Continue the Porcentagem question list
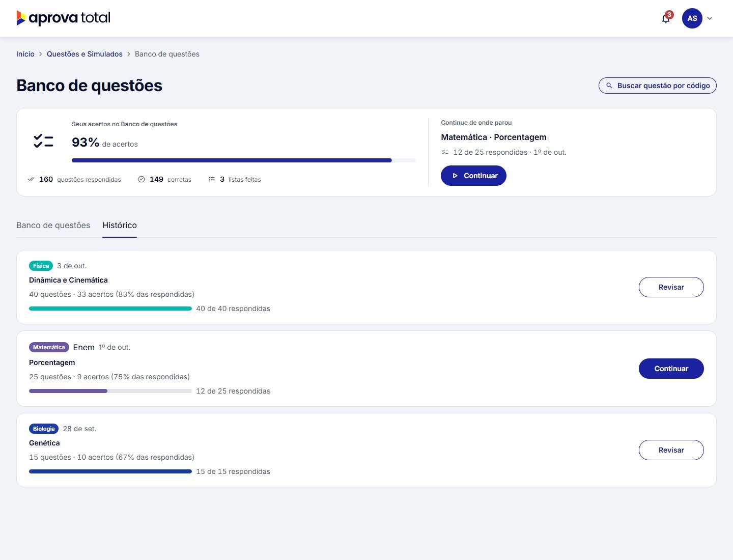733x560 pixels. [671, 369]
